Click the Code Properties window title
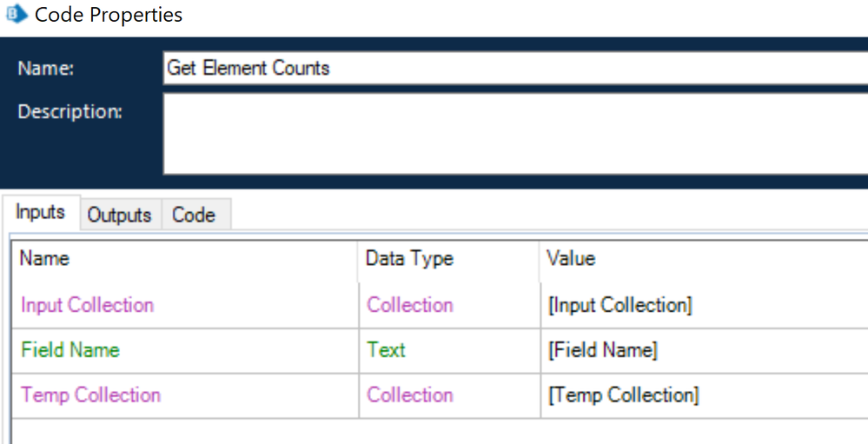The width and height of the screenshot is (868, 444). pos(109,15)
